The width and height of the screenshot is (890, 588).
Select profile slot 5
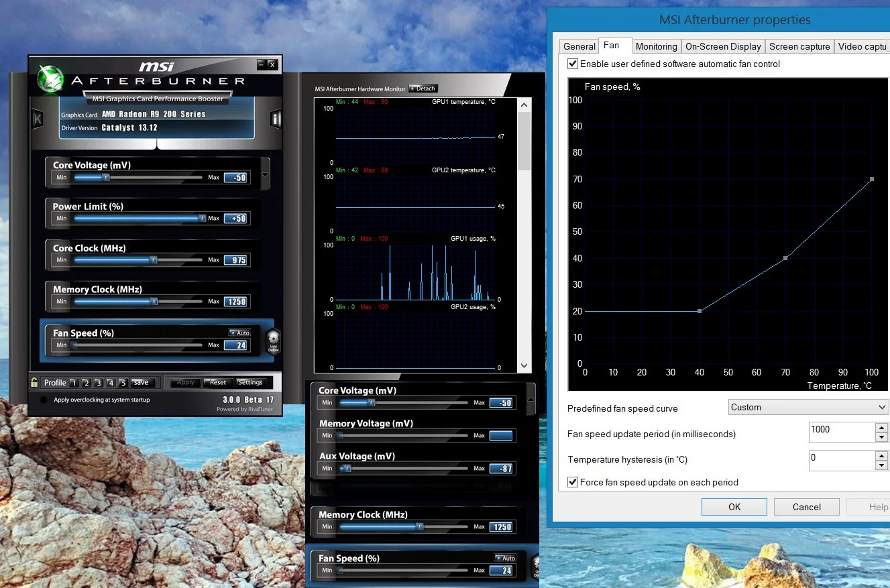tap(122, 383)
